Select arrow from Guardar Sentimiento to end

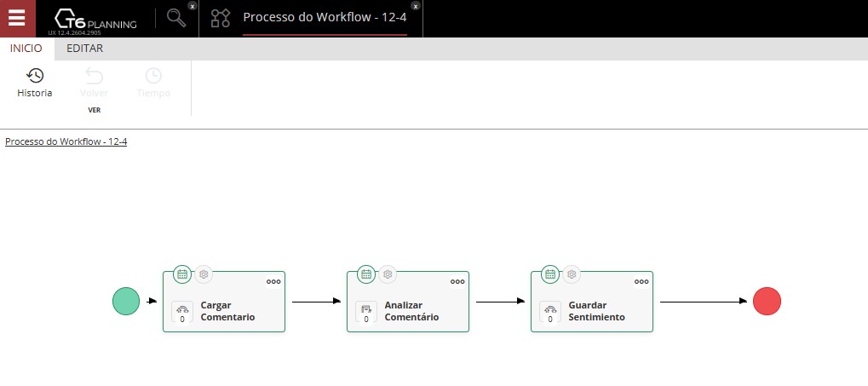point(704,302)
